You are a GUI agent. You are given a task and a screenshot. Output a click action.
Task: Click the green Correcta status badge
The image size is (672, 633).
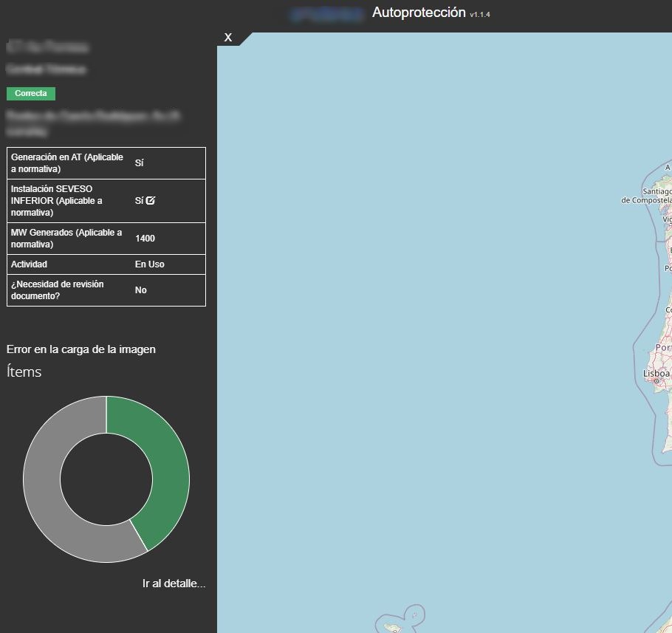(31, 94)
